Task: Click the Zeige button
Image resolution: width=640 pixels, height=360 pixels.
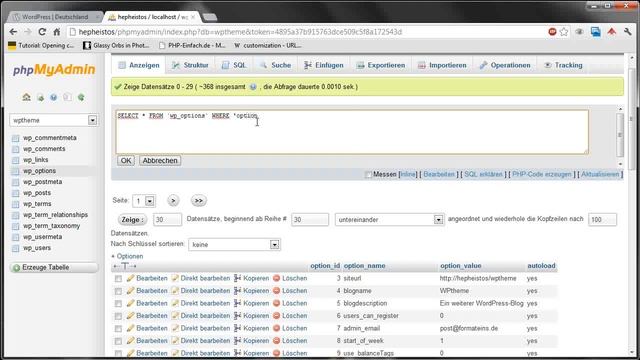Action: coord(132,220)
